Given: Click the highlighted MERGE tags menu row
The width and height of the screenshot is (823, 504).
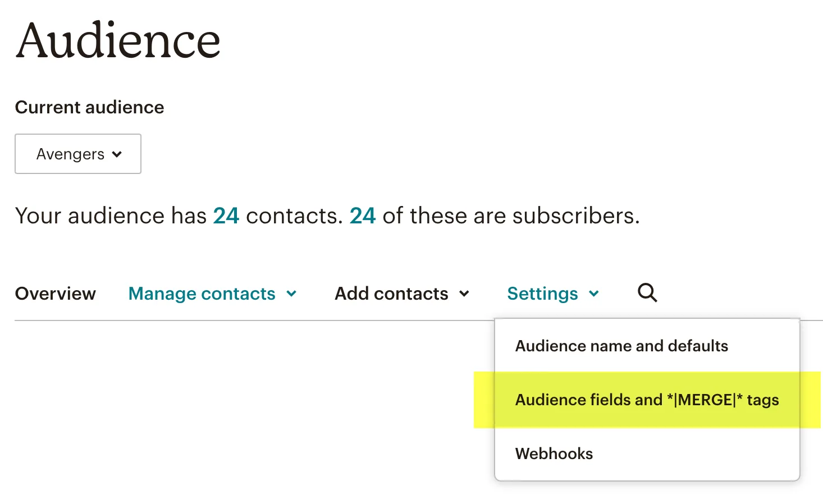Looking at the screenshot, I should tap(647, 400).
